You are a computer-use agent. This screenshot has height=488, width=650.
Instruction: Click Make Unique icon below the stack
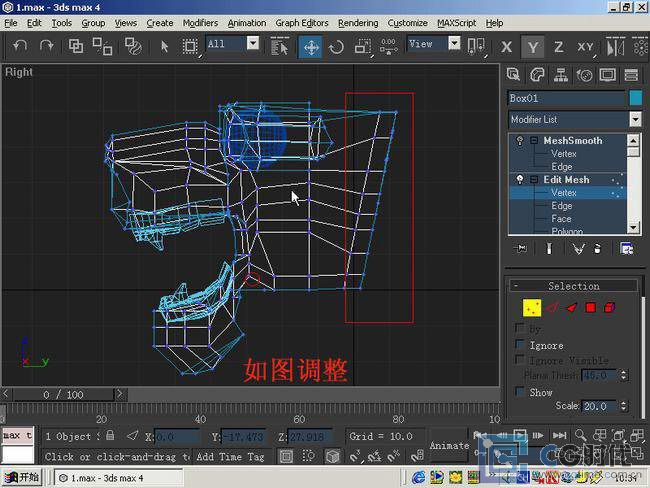578,248
